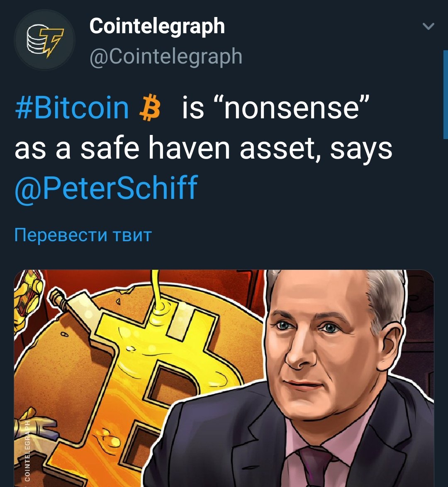Viewport: 448px width, 487px height.
Task: Open the Cointelegraph display name
Action: (157, 26)
